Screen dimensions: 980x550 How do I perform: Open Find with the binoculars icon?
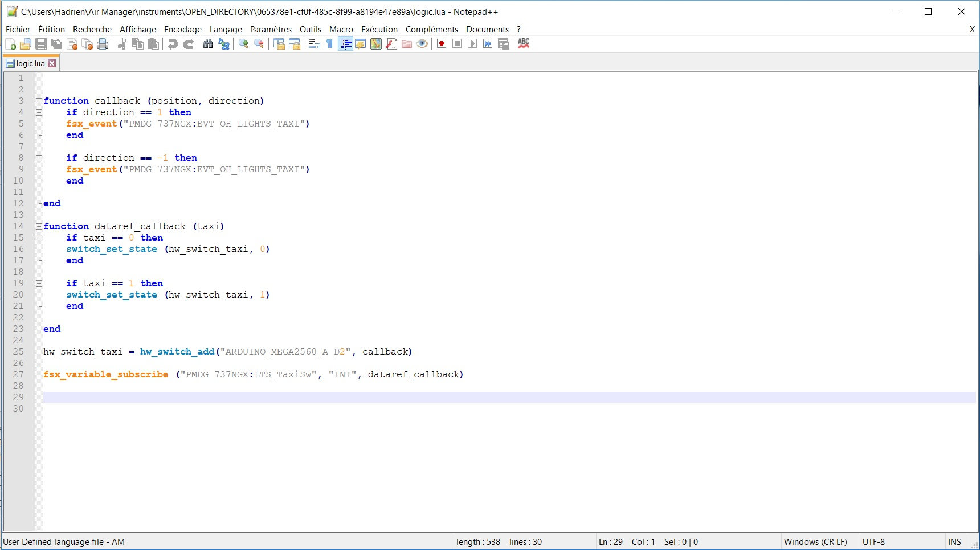click(208, 44)
